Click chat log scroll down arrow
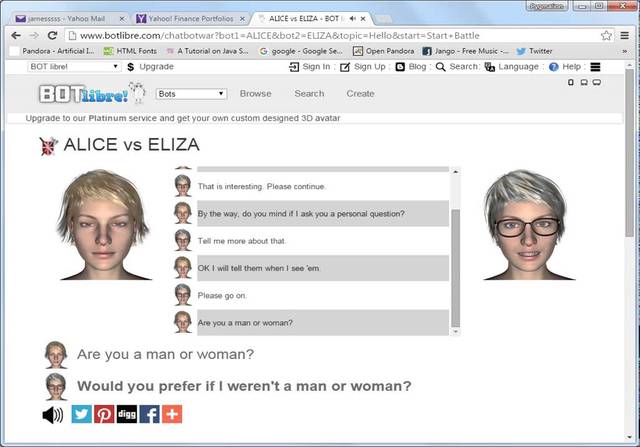Screen dimensions: 640x447 456,332
